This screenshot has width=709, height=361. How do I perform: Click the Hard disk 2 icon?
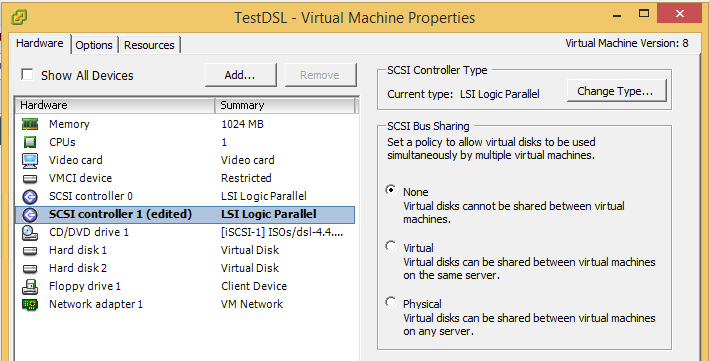pyautogui.click(x=30, y=269)
